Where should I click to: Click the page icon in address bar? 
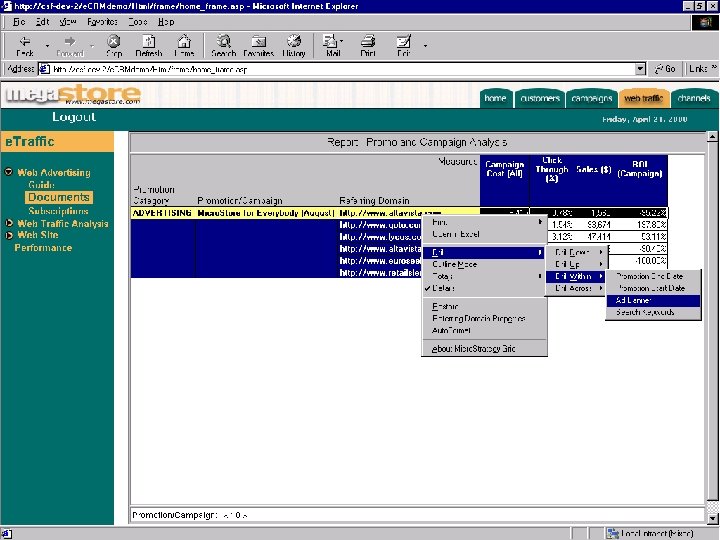[x=45, y=69]
